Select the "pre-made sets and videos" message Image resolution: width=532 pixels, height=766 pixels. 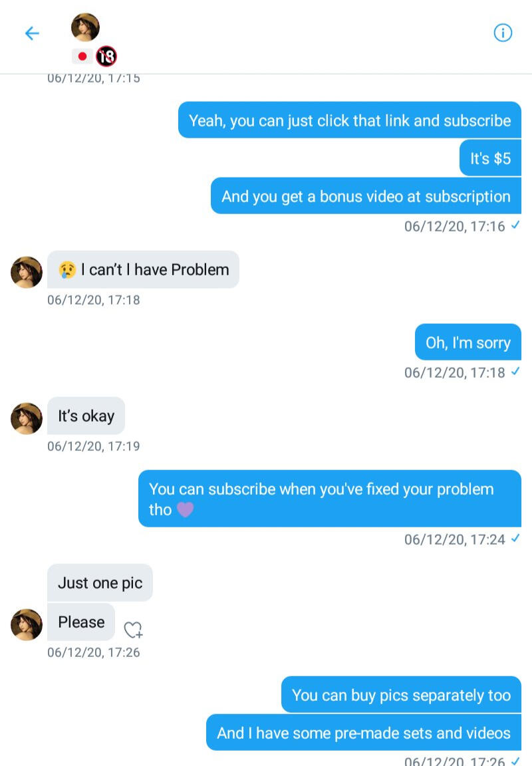[x=364, y=733]
